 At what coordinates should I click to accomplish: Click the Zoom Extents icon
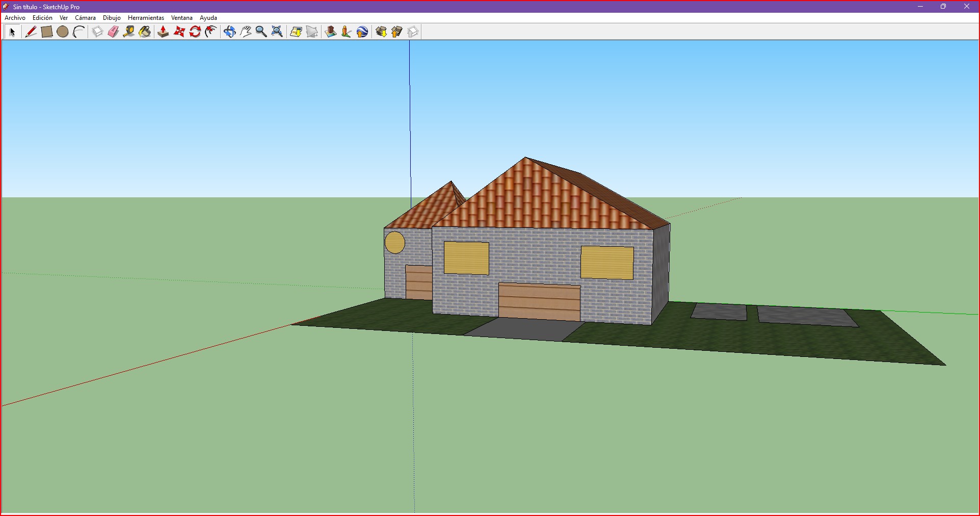click(277, 32)
